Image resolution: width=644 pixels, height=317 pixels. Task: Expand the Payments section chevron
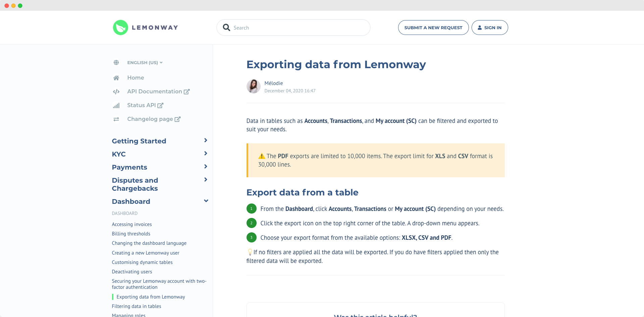point(206,167)
